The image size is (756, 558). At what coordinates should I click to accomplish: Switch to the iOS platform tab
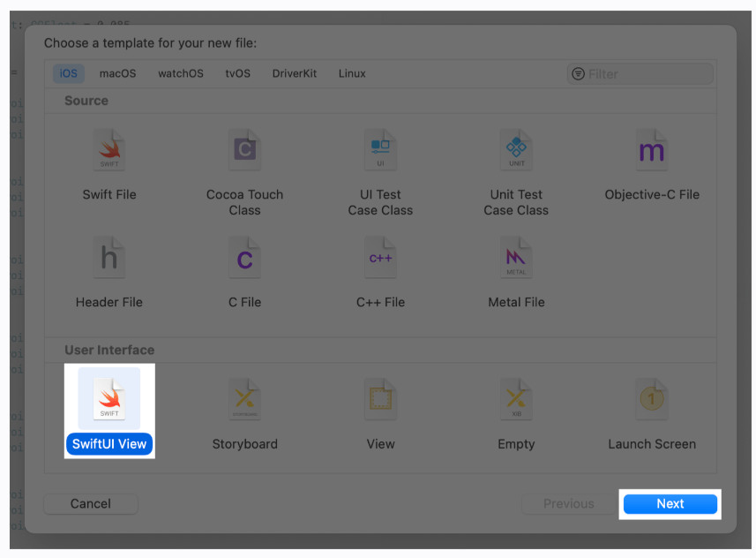(x=69, y=73)
